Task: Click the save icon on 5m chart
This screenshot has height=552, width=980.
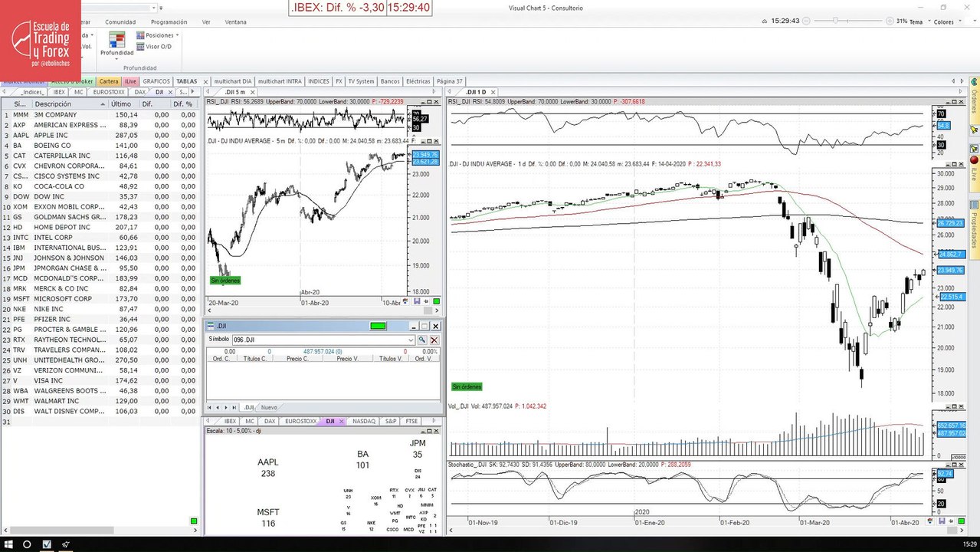Action: click(417, 301)
